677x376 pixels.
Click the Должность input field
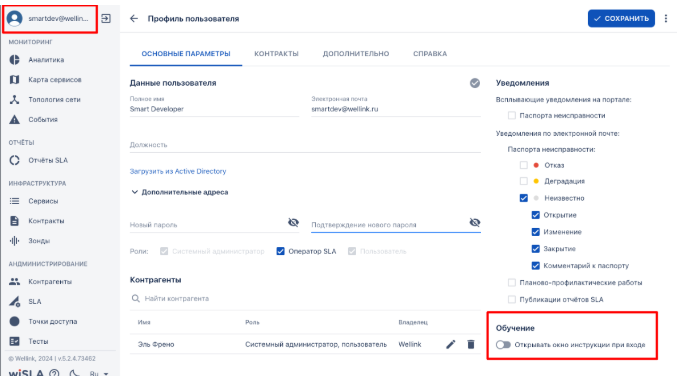click(305, 145)
